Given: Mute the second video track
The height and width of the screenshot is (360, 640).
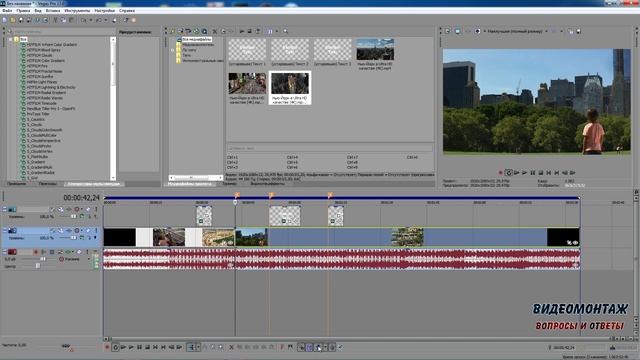Looking at the screenshot, I should (88, 230).
